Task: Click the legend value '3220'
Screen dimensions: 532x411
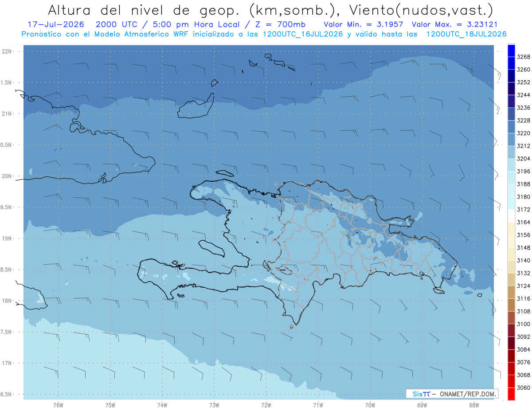Action: coord(523,133)
